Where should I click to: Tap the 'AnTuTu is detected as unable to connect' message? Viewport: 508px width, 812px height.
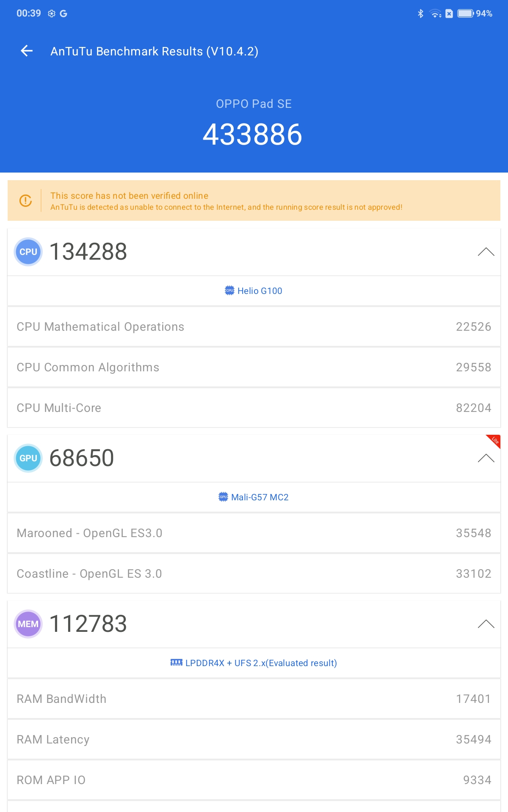(226, 207)
